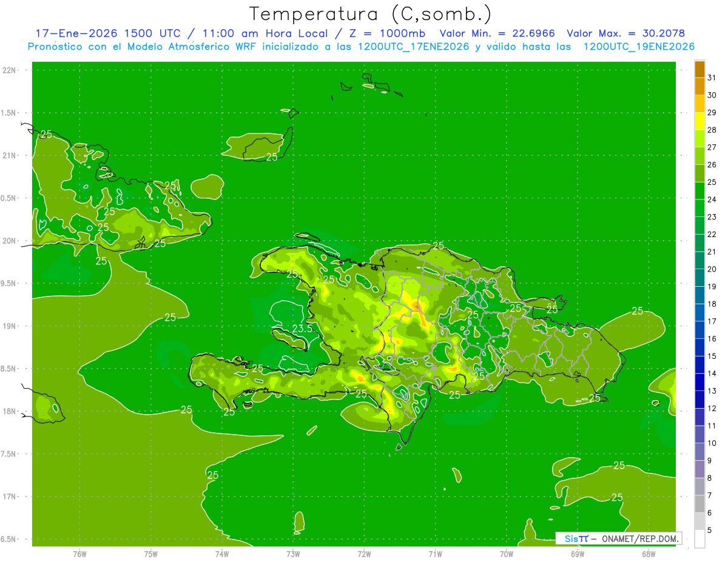
Task: Click the ONAMET/REP.DOM. watermark logo
Action: pos(618,538)
